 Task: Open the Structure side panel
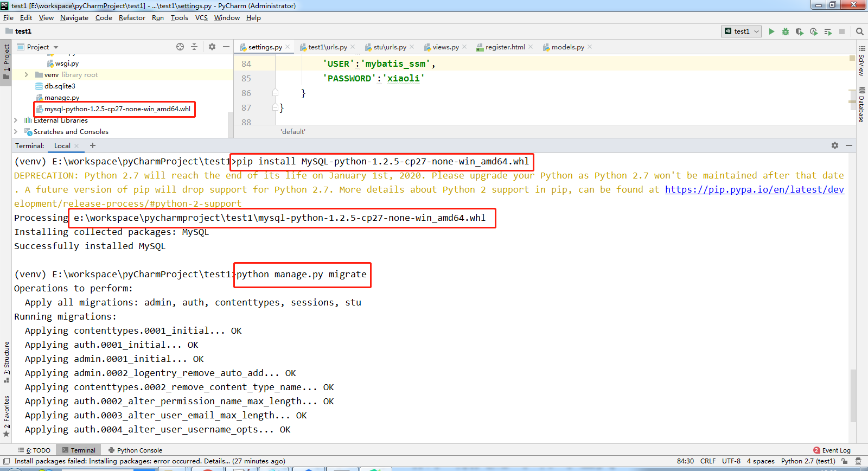click(x=6, y=362)
